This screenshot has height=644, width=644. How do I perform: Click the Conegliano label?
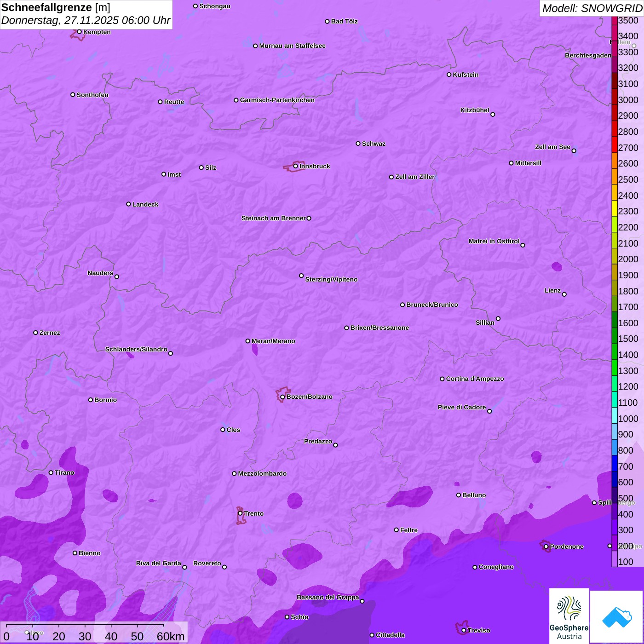[x=496, y=567]
